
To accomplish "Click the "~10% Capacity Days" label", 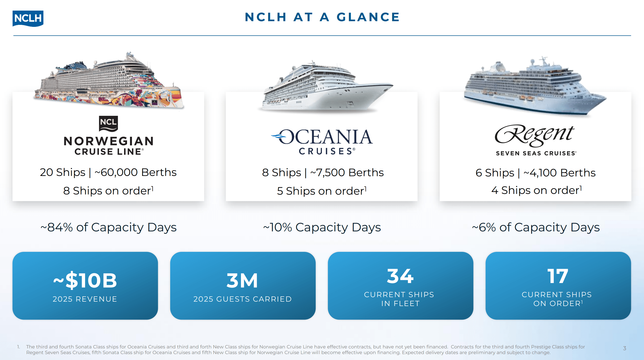I will pos(322,227).
